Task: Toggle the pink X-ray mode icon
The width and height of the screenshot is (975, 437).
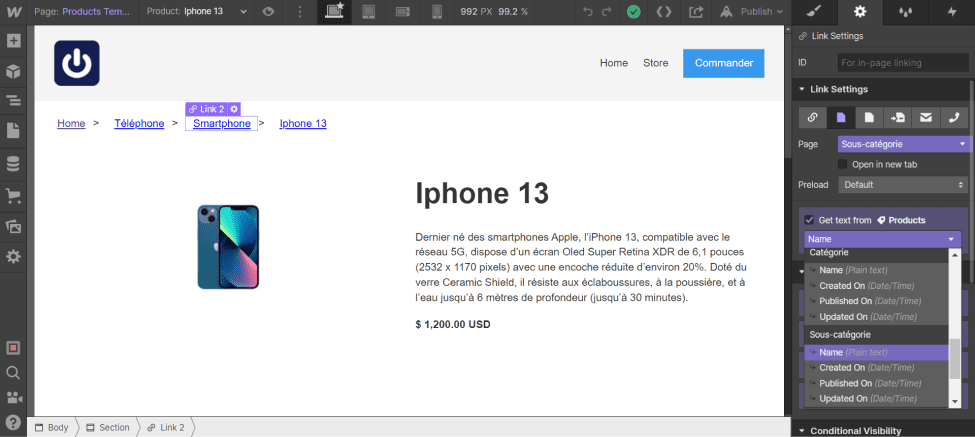Action: (x=13, y=347)
